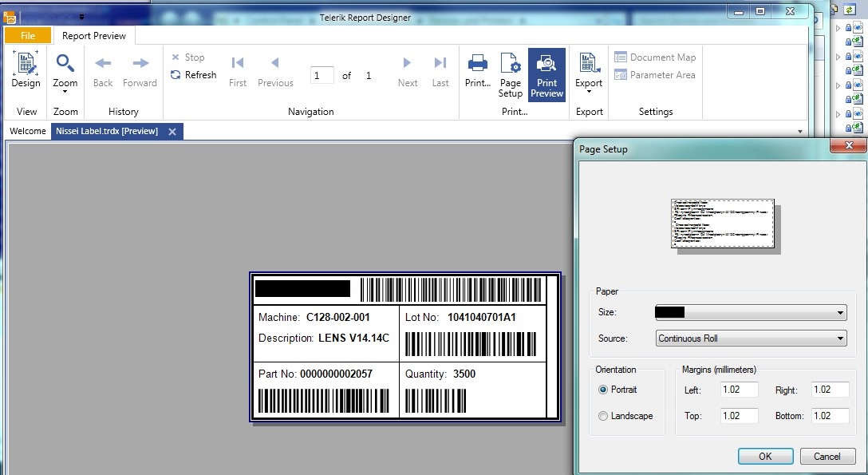
Task: Jump to Last page
Action: point(440,71)
